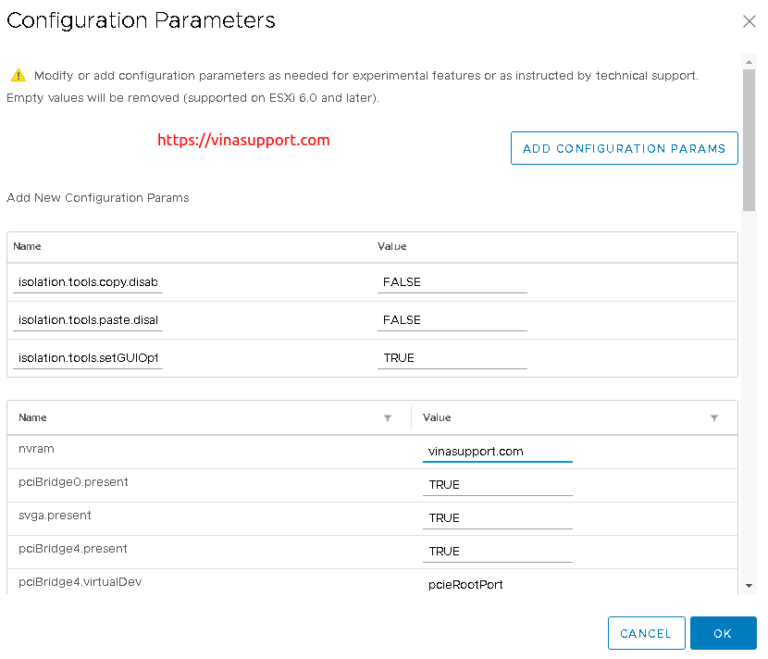This screenshot has height=659, width=768.
Task: Click the TRUE value for setGUIOptions parameter
Action: tap(451, 358)
